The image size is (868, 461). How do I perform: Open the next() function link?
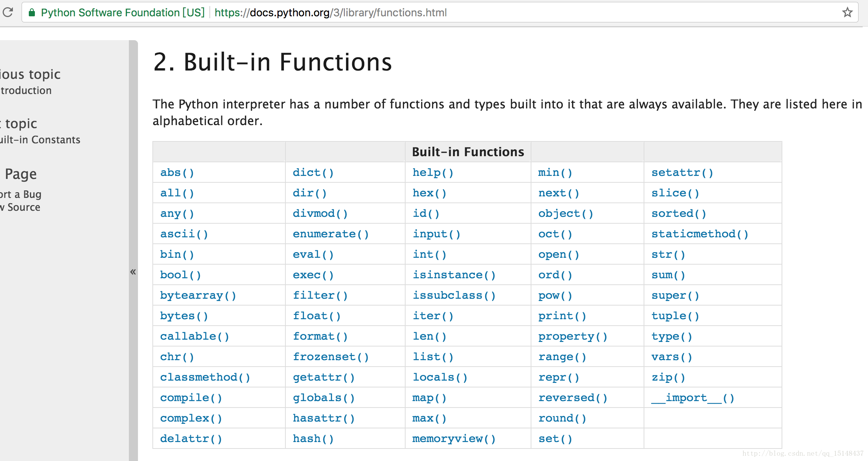point(559,193)
